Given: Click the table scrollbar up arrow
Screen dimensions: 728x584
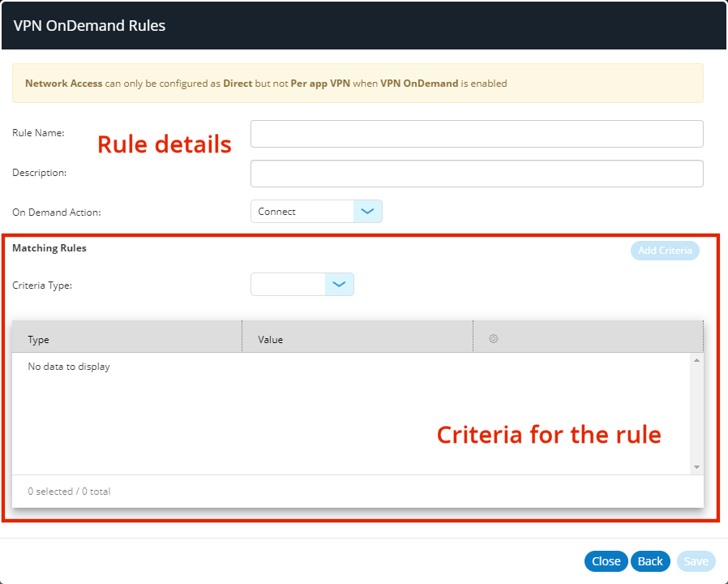Looking at the screenshot, I should pos(696,360).
